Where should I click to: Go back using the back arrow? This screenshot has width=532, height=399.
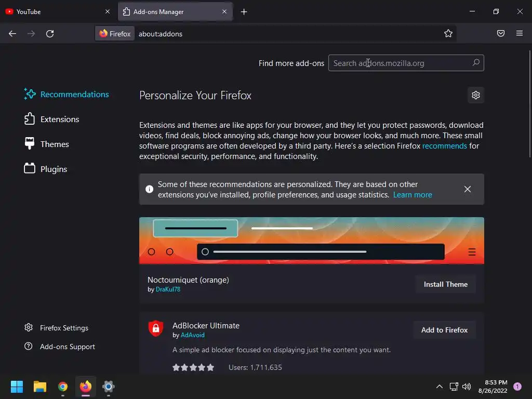point(12,34)
